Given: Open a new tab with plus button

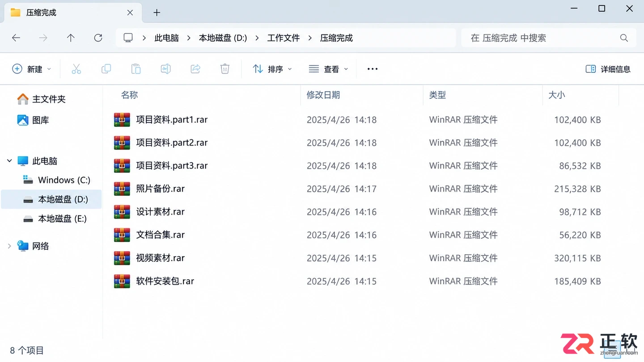Looking at the screenshot, I should [x=157, y=13].
